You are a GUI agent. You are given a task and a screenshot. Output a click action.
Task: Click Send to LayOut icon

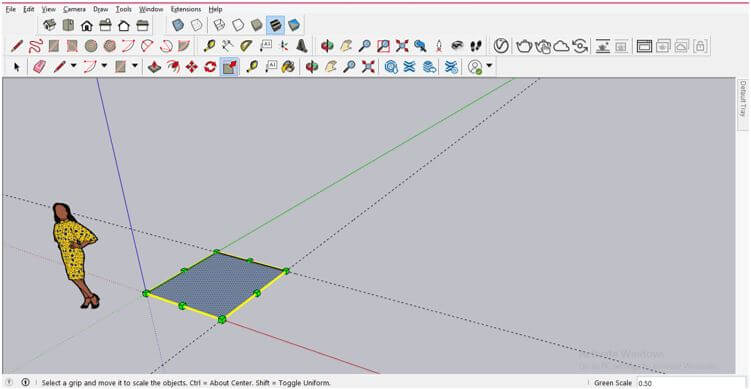tap(430, 67)
